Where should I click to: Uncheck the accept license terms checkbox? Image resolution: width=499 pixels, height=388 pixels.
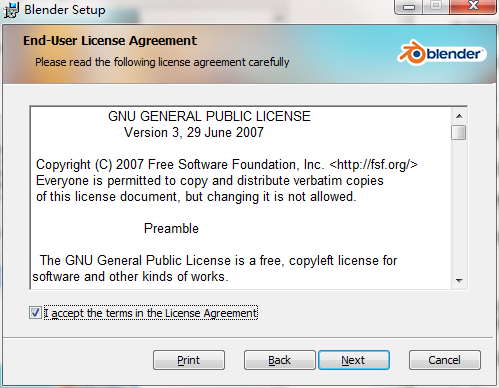click(x=35, y=313)
